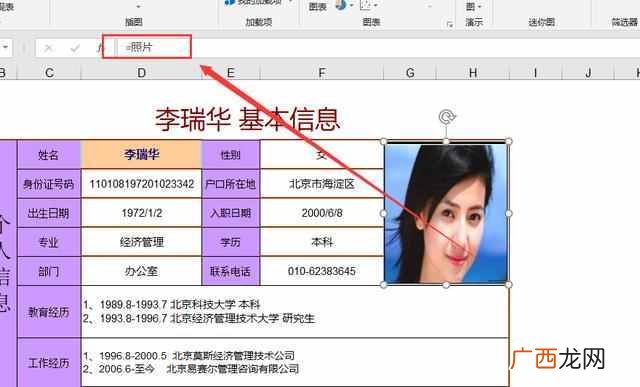Screen dimensions: 640x387
Task: Select the orange 李瑞华 name cell
Action: pos(141,154)
